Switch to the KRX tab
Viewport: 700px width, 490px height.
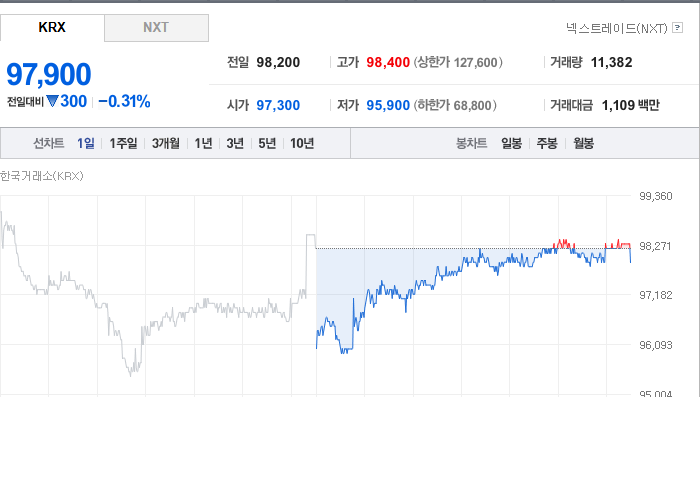[52, 28]
